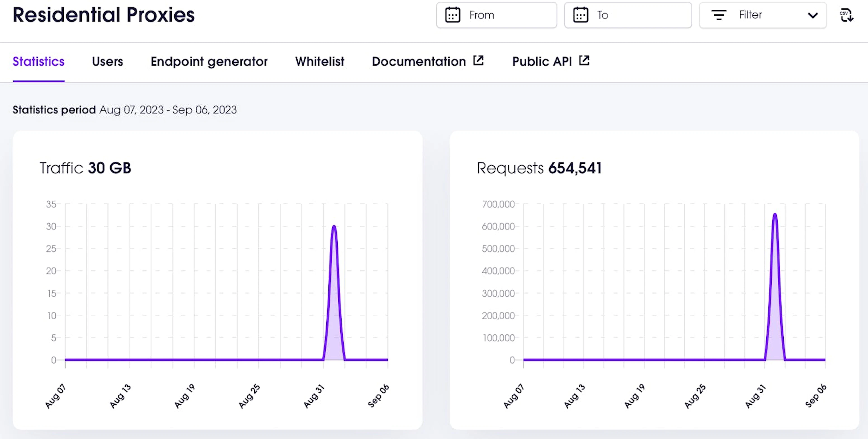Click the Aug 31 label on Traffic chart

tap(313, 396)
